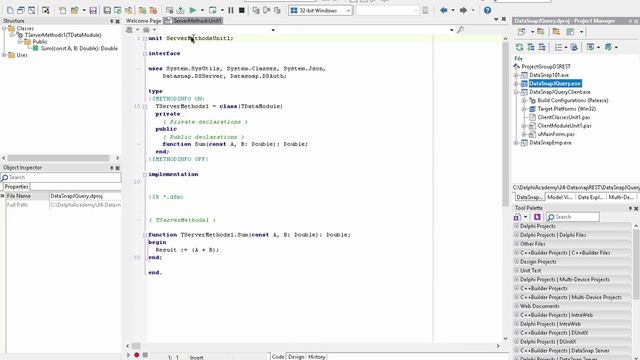Pin the Object Inspector panel
Viewport: 640px width, 360px height.
point(111,168)
